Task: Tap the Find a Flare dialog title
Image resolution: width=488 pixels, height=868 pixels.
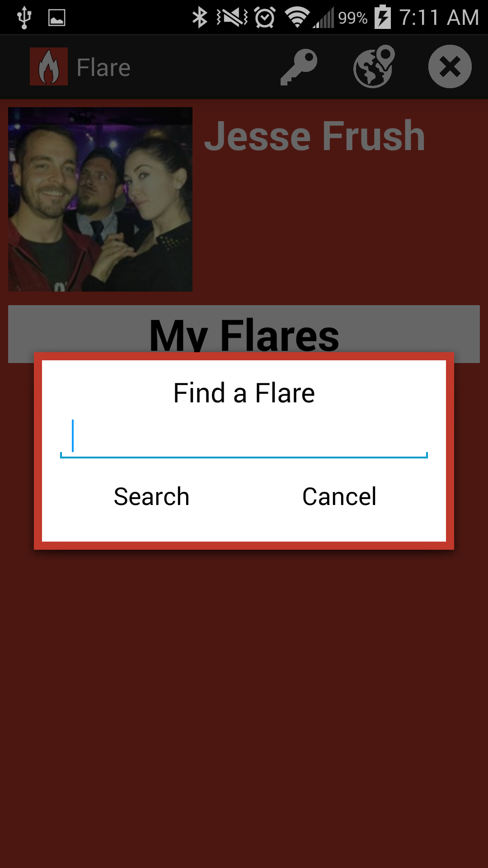Action: pyautogui.click(x=244, y=392)
